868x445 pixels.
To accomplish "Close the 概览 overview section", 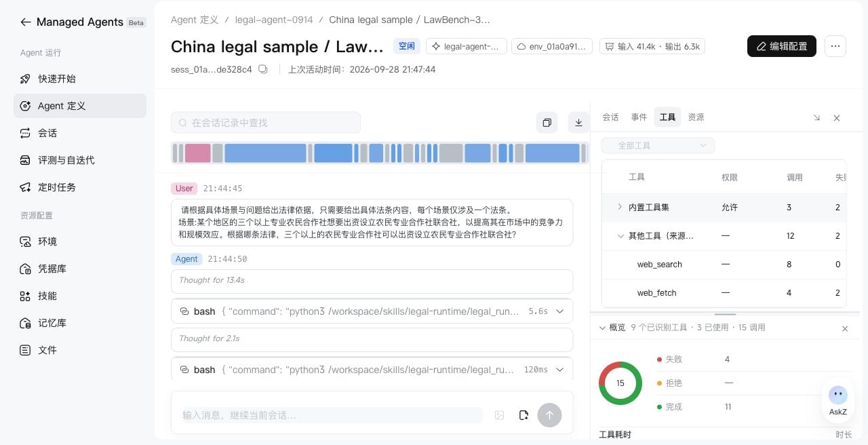I will 845,328.
